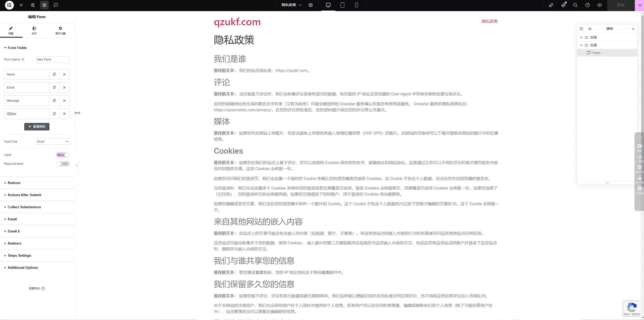Collapse the second 容器 in structure panel
The image size is (644, 320).
pyautogui.click(x=581, y=45)
